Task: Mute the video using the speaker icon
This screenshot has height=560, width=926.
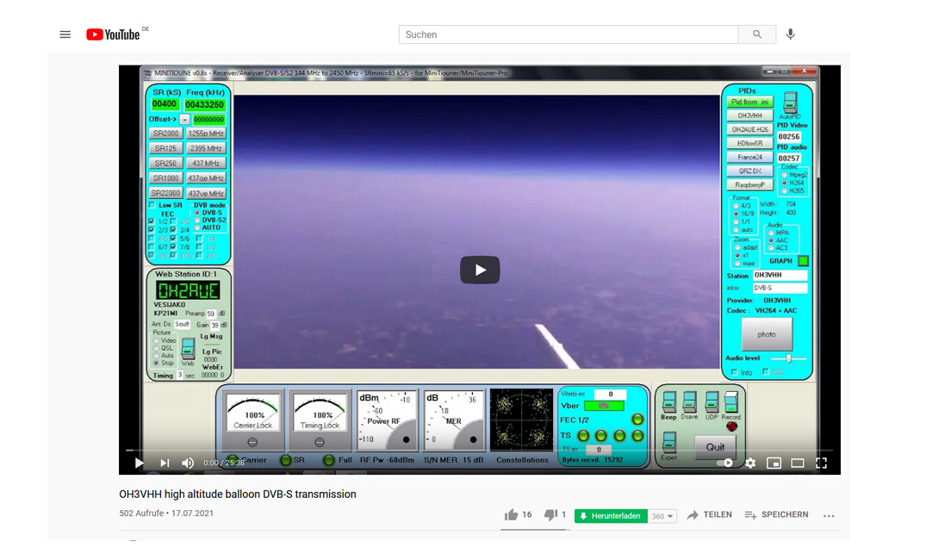Action: pyautogui.click(x=188, y=464)
